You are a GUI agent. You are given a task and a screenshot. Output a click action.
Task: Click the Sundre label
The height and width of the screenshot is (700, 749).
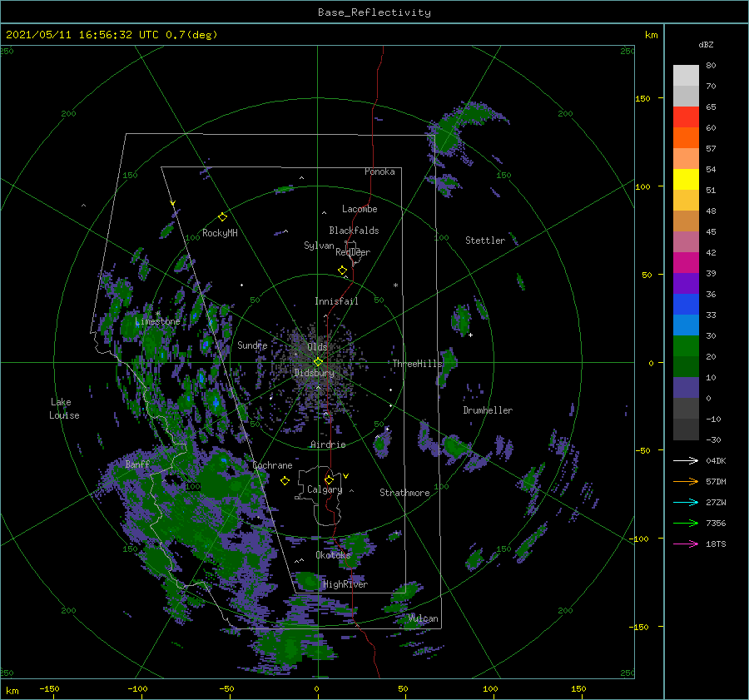[252, 345]
